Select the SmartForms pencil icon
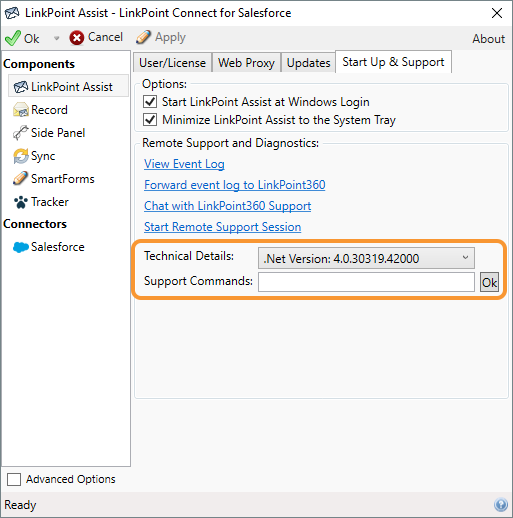Viewport: 513px width, 518px height. click(21, 179)
